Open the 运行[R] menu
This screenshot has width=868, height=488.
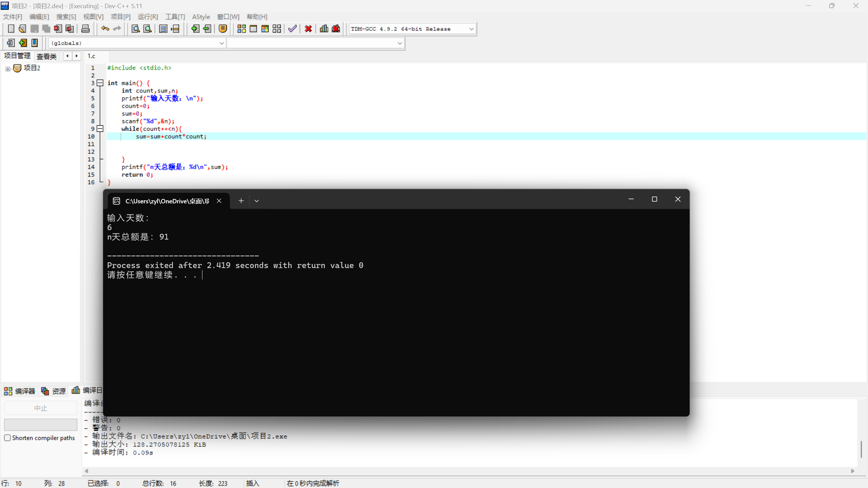coord(148,17)
